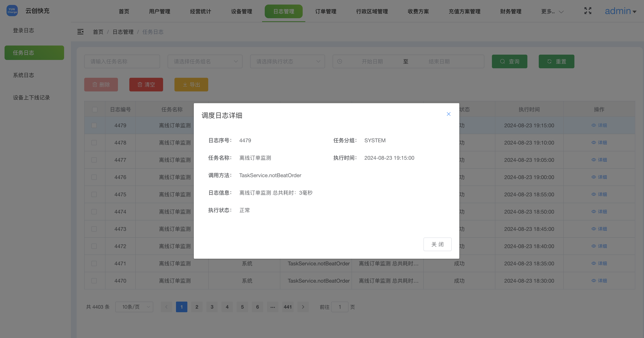This screenshot has height=338, width=644.
Task: Click into the 请输入任务名称 input field
Action: pos(122,61)
